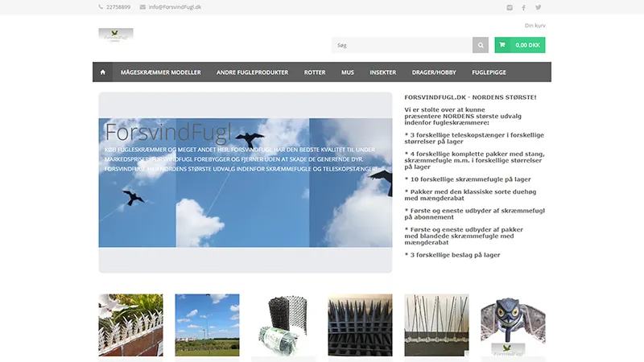Click the shopping cart icon
The width and height of the screenshot is (644, 362).
pos(502,45)
